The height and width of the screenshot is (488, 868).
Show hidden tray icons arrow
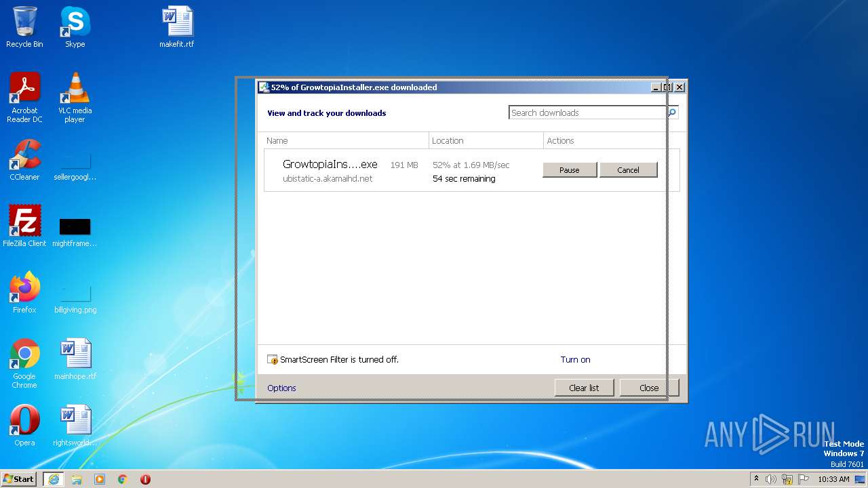[x=757, y=479]
